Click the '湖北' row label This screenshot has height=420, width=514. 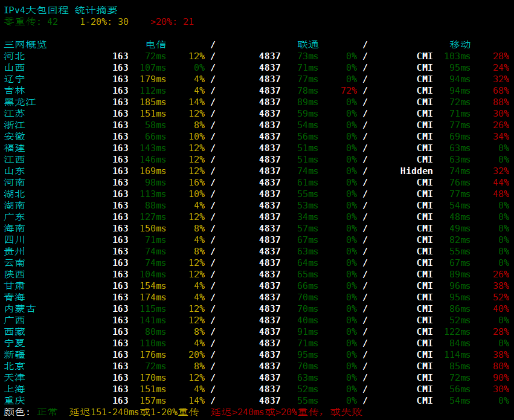(14, 194)
